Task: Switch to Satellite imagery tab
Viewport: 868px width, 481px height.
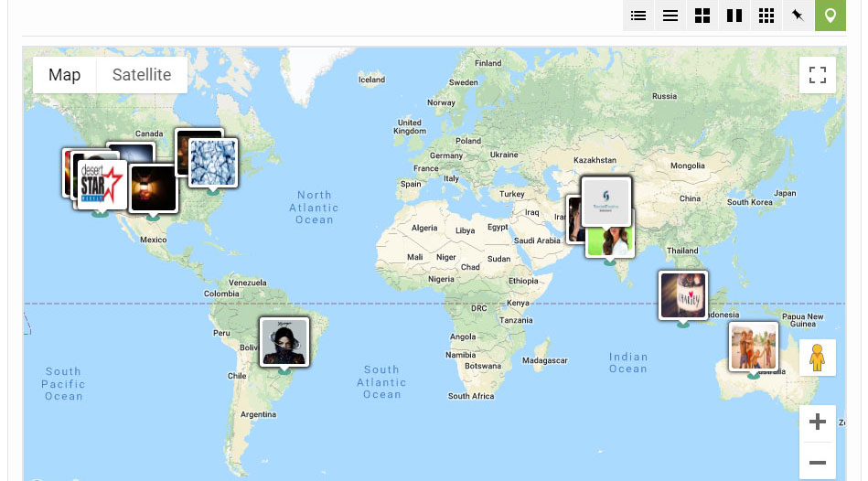Action: tap(142, 75)
